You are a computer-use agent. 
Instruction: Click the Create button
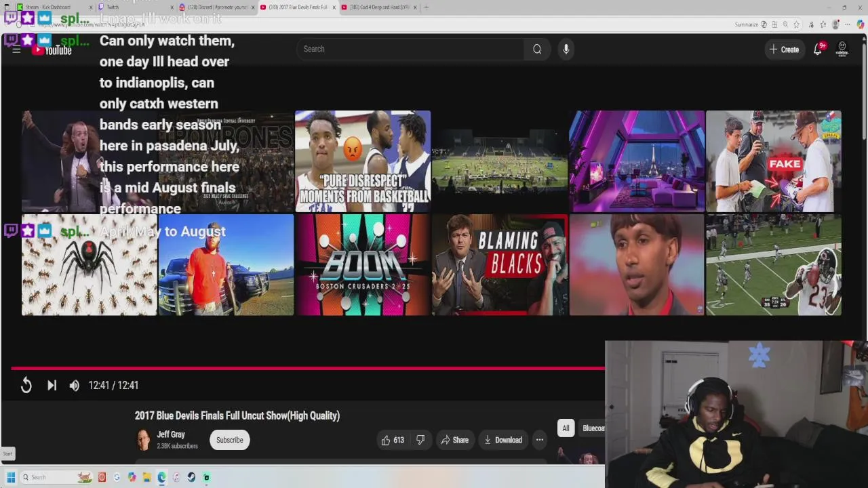784,49
